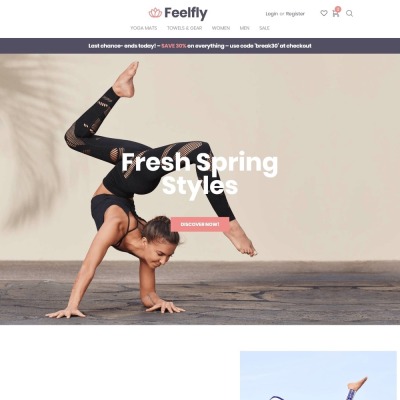The height and width of the screenshot is (400, 400).
Task: Open the blue sky product image
Action: pyautogui.click(x=318, y=375)
